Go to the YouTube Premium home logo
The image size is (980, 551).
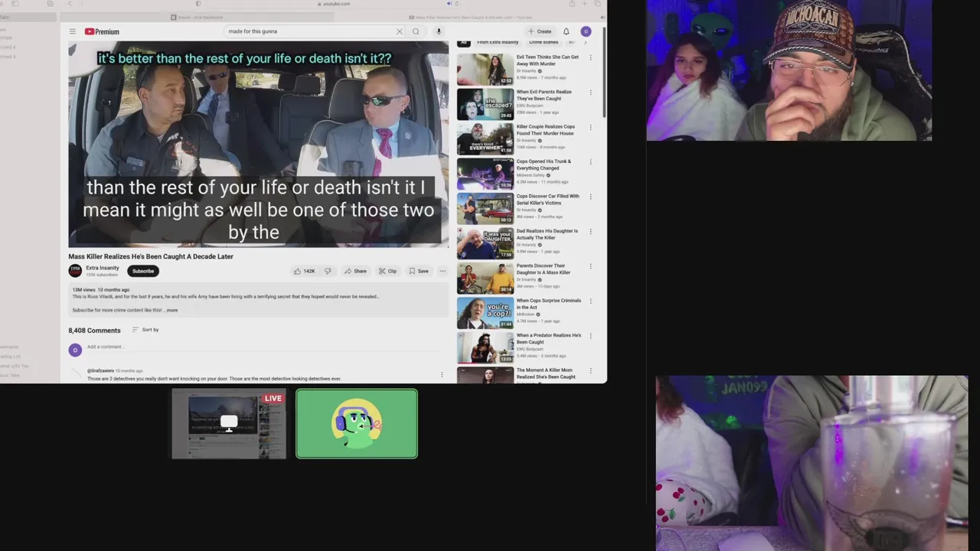pyautogui.click(x=102, y=31)
